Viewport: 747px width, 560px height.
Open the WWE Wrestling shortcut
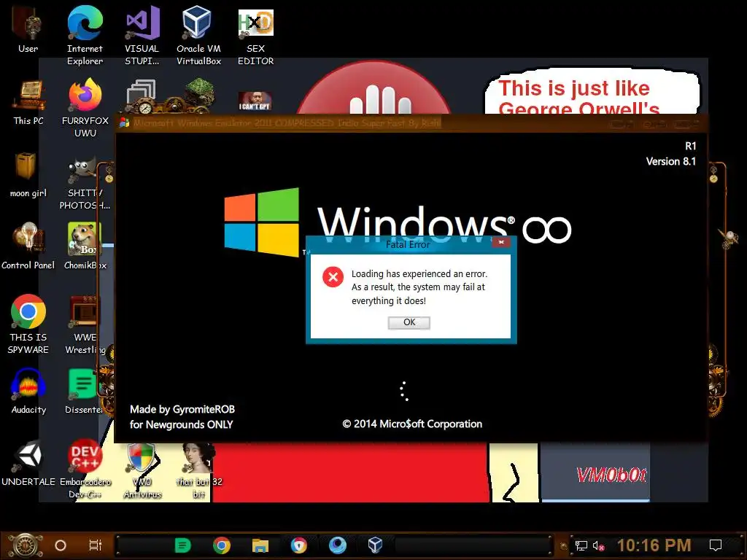tap(85, 324)
